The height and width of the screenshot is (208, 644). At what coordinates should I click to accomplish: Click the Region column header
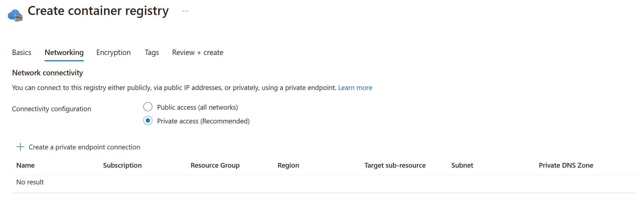point(288,165)
